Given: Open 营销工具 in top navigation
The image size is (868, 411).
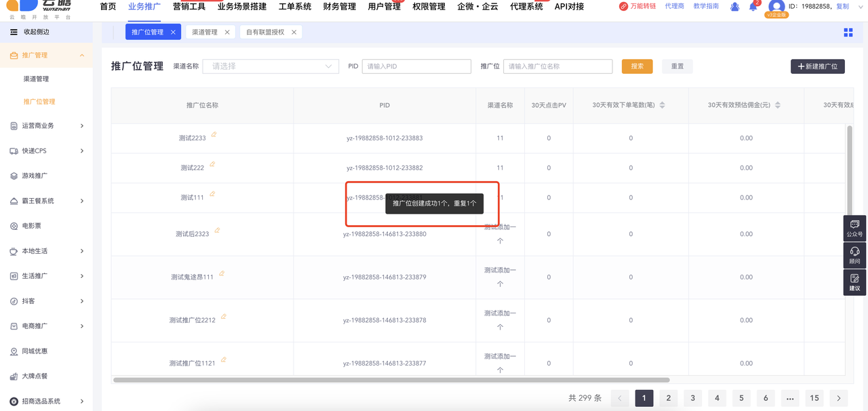Looking at the screenshot, I should coord(189,7).
